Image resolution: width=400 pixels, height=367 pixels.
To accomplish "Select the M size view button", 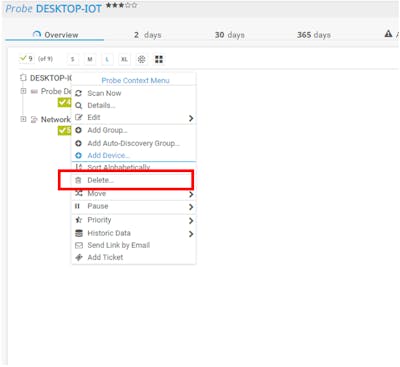I will click(x=90, y=59).
